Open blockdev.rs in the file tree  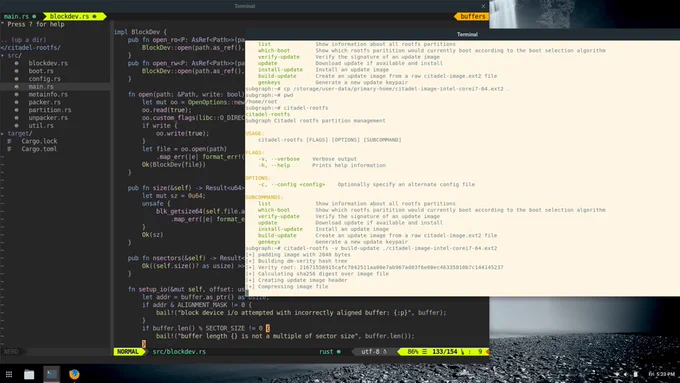click(x=48, y=63)
